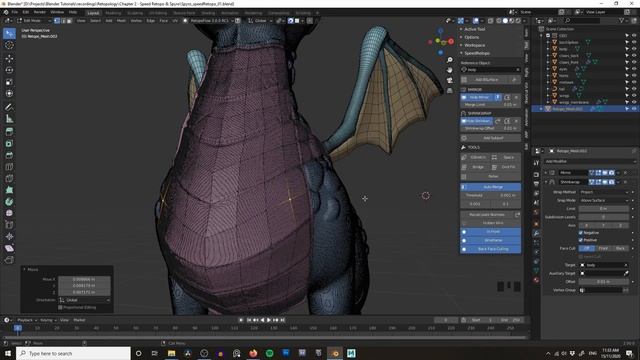640x360 pixels.
Task: Select the Move tool in left toolbar
Action: pyautogui.click(x=9, y=58)
